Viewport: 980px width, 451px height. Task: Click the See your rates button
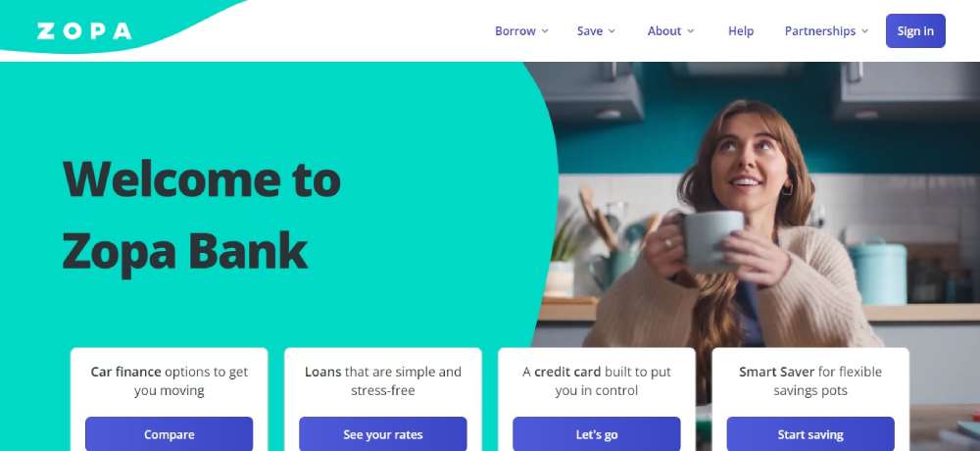pyautogui.click(x=383, y=434)
